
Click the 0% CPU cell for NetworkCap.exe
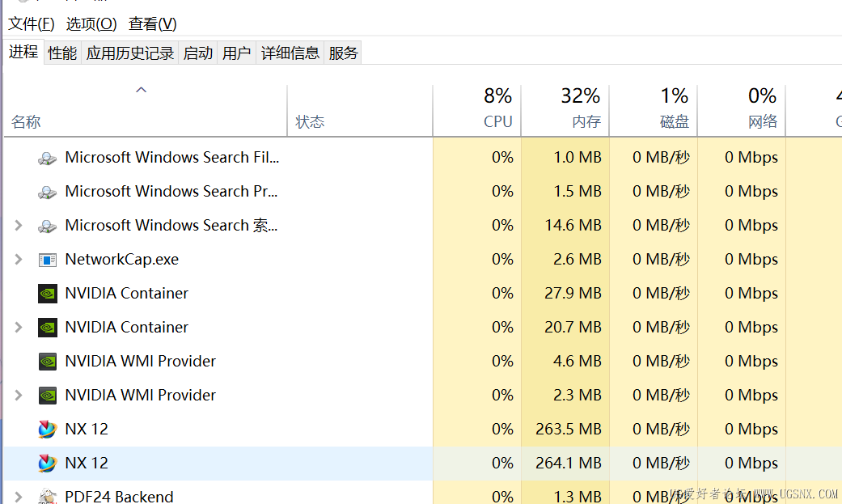[x=477, y=260]
